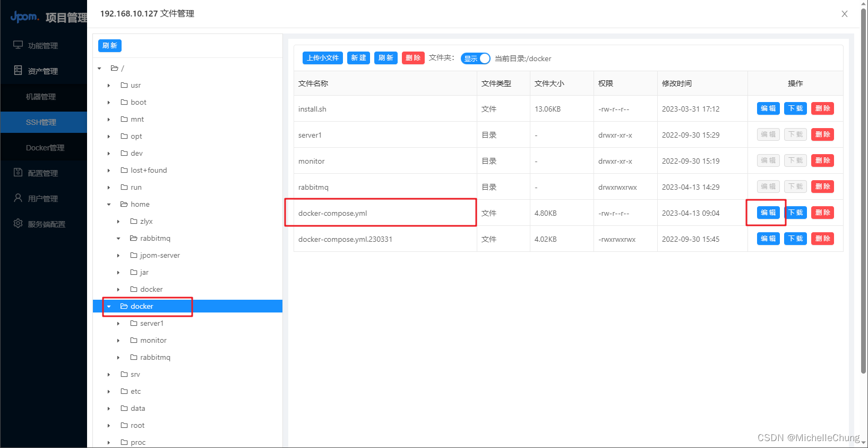
Task: Expand the opt tree node arrow
Action: click(x=109, y=136)
